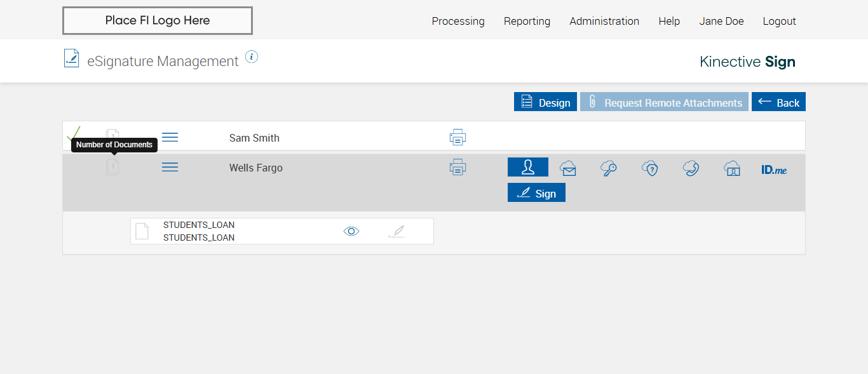This screenshot has width=868, height=374.
Task: Open the Reporting menu
Action: (527, 21)
